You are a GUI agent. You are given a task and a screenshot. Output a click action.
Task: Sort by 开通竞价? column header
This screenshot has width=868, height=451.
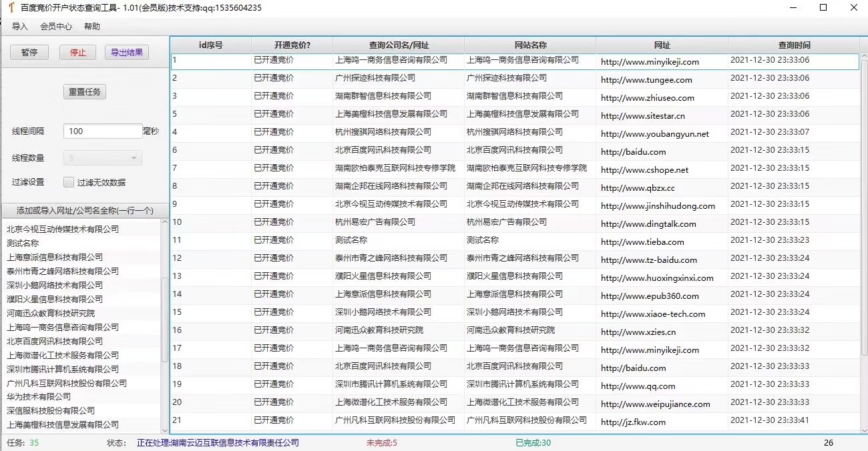coord(292,45)
